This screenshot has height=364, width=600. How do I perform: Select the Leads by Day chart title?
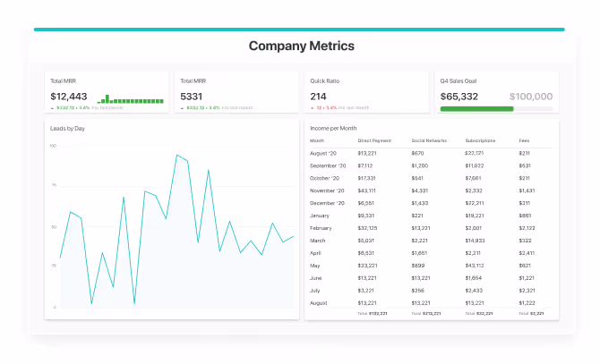click(67, 129)
